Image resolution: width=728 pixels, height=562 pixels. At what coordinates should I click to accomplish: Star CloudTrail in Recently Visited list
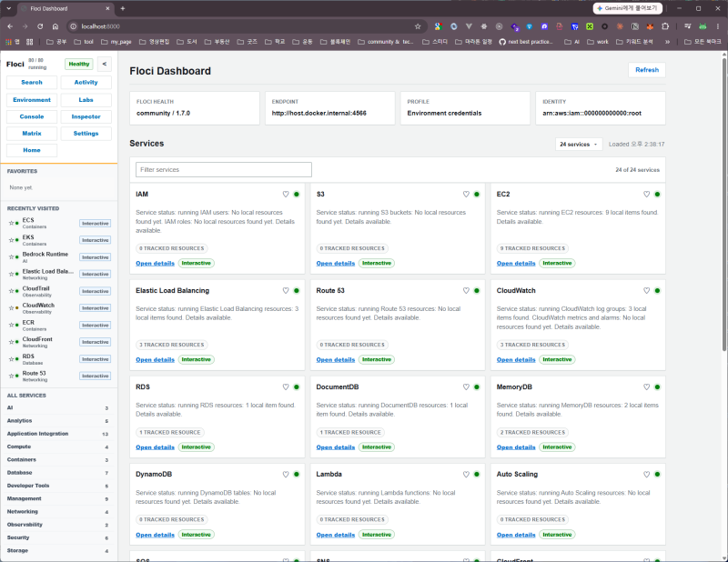tap(11, 291)
